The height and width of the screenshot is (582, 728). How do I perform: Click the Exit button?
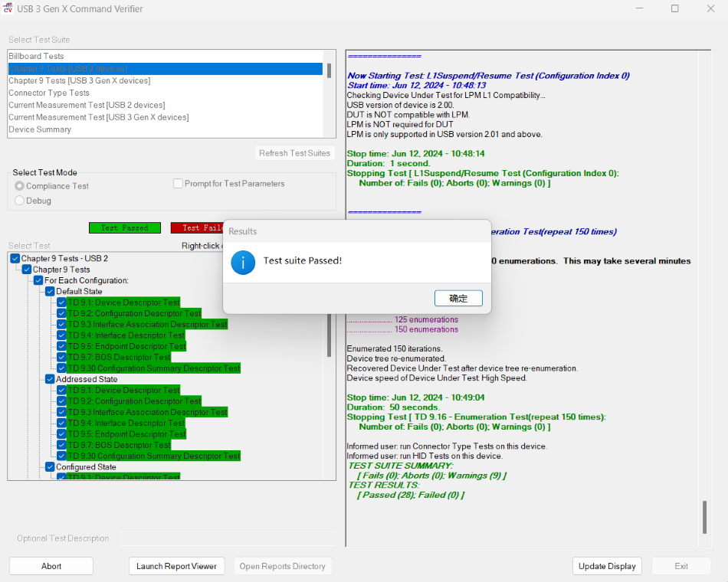pyautogui.click(x=681, y=566)
